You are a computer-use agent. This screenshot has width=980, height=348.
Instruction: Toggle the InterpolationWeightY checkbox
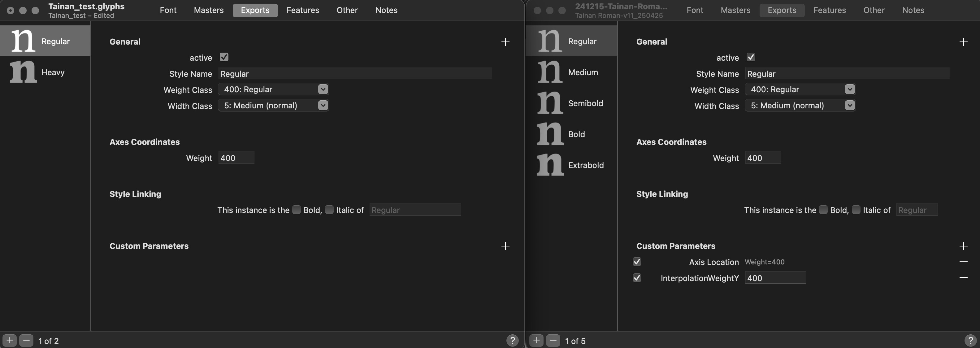637,278
